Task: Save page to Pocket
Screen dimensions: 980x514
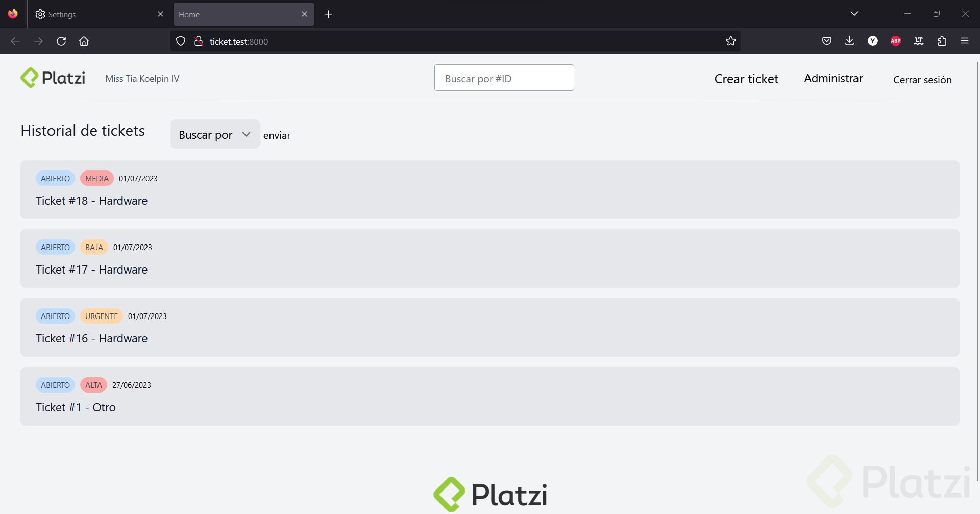Action: pyautogui.click(x=826, y=41)
